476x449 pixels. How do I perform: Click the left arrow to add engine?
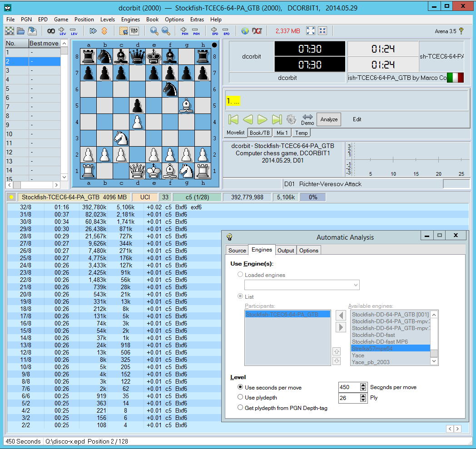pyautogui.click(x=341, y=315)
